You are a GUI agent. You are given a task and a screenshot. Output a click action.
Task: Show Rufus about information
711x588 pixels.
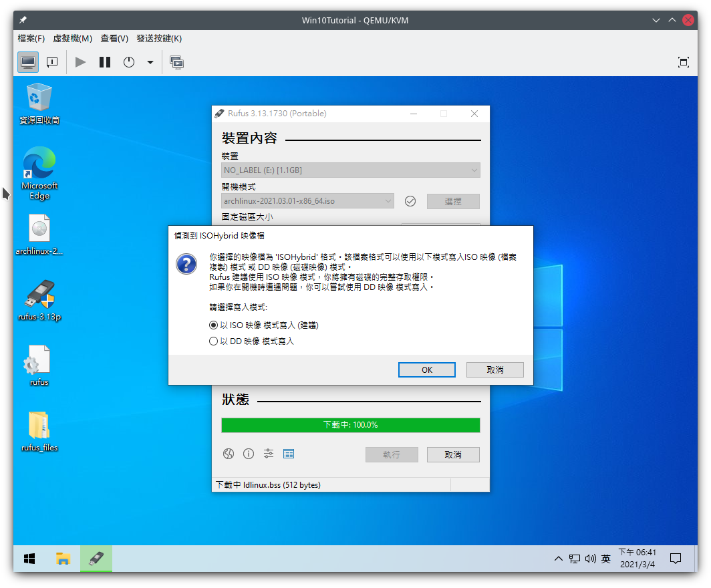[x=249, y=454]
